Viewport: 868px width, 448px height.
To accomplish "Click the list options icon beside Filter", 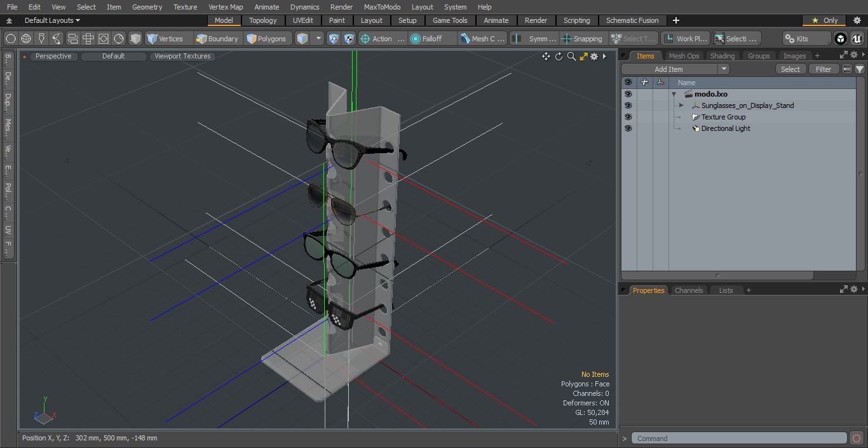I will click(847, 69).
